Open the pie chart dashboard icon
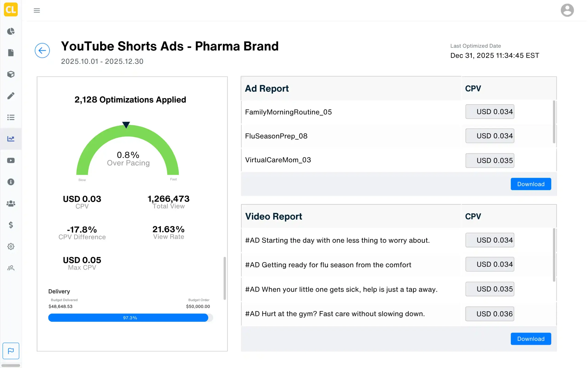 11,32
